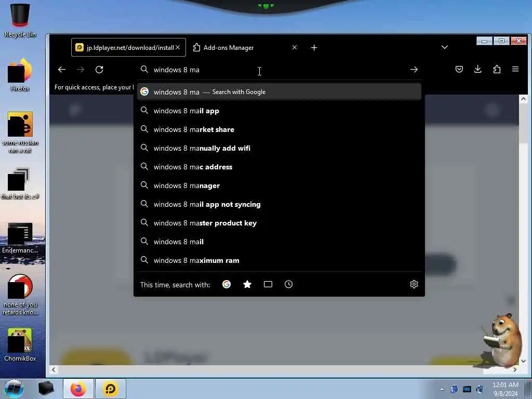This screenshot has height=399, width=532.
Task: Open the Windows Start orb
Action: pos(14,389)
